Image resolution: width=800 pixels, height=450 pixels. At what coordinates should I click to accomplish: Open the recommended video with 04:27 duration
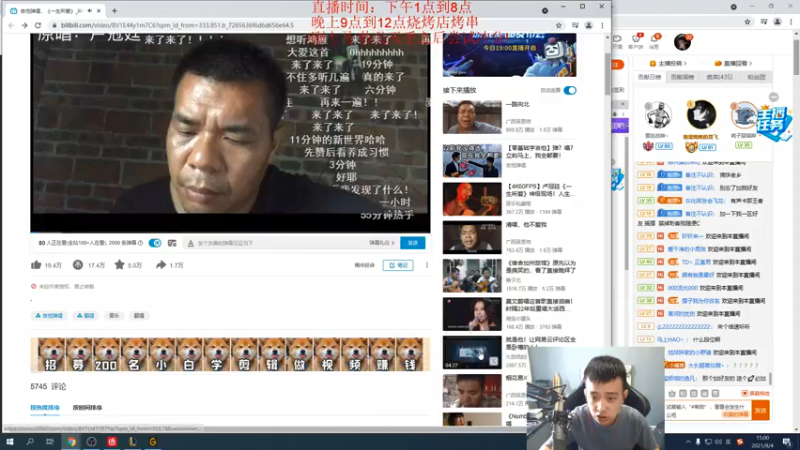(472, 353)
